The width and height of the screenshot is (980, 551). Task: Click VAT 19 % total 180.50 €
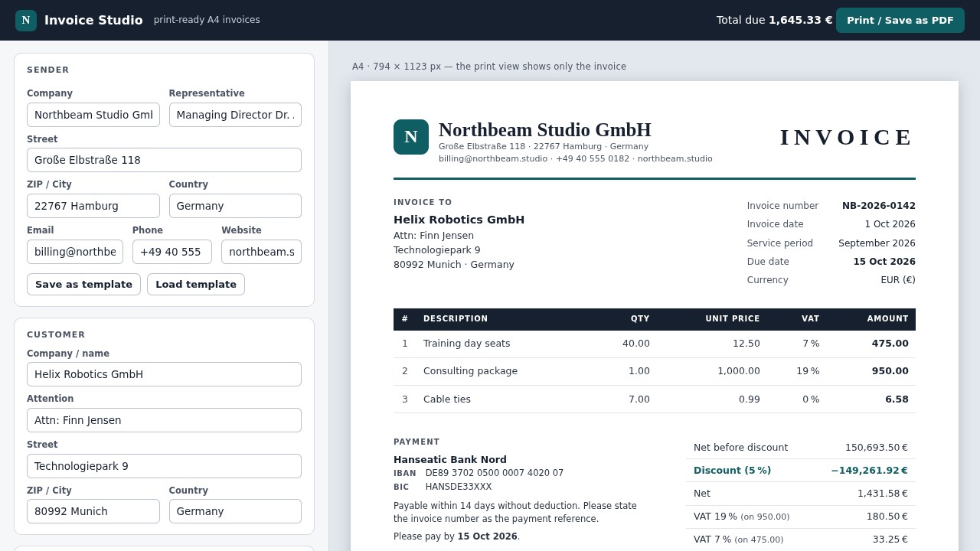(x=887, y=517)
